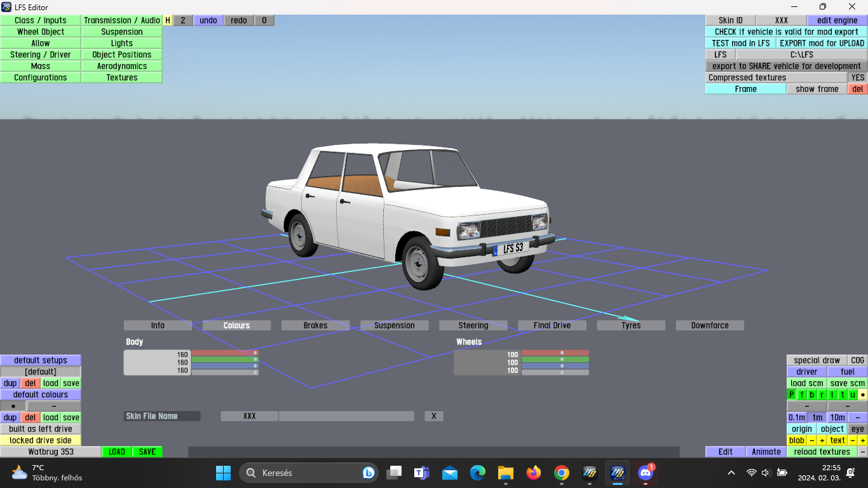Open the notification bell in the tray

click(x=850, y=473)
